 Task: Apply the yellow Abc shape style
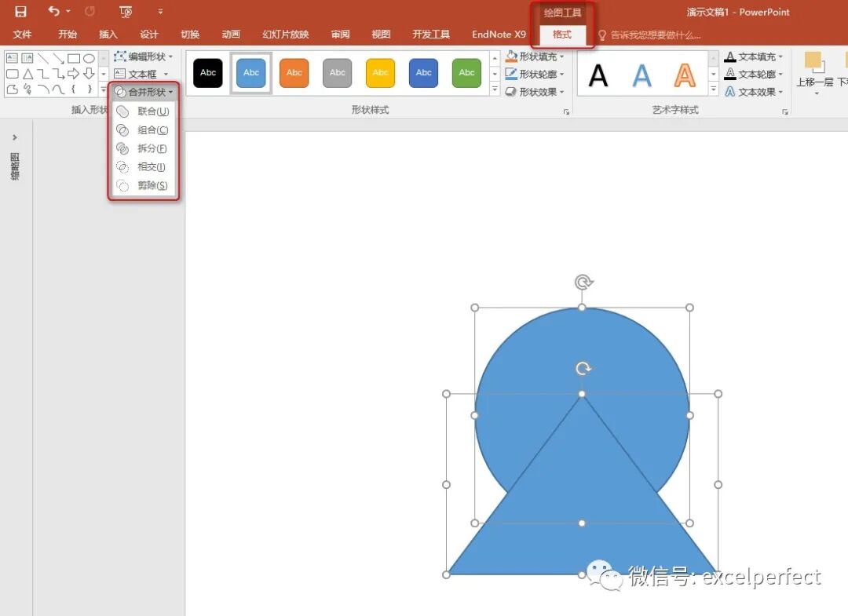(x=380, y=73)
